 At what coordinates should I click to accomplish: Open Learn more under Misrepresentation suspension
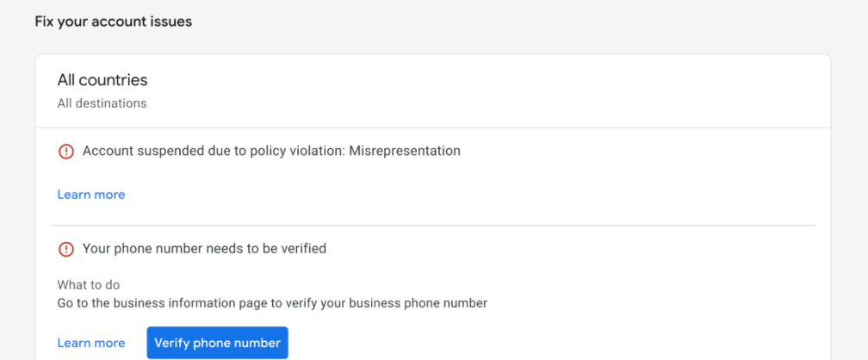coord(91,195)
